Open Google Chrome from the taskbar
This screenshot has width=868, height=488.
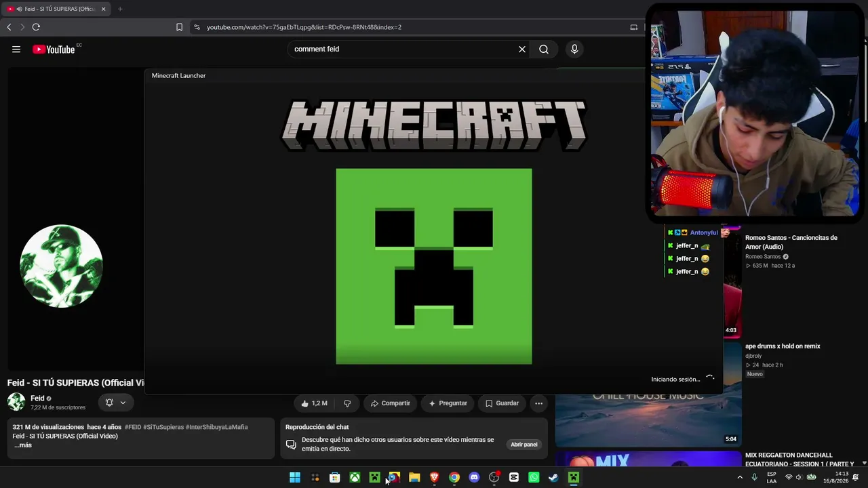pyautogui.click(x=454, y=477)
